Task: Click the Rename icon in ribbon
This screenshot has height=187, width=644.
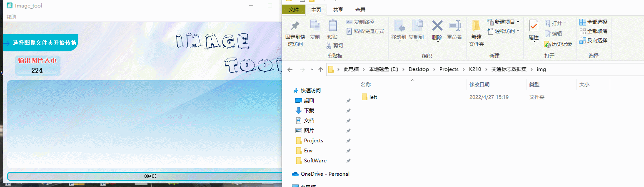Action: coord(454,26)
